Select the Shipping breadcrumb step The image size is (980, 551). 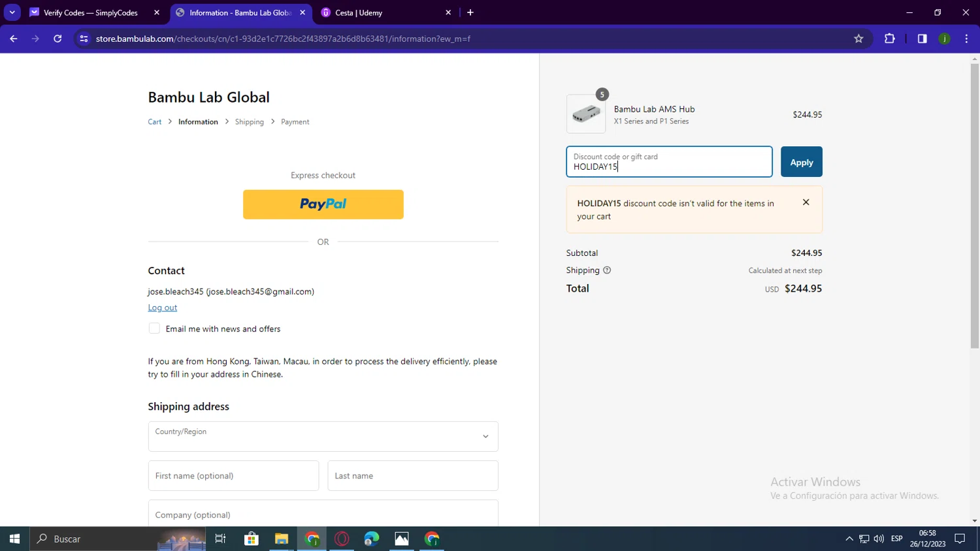[249, 122]
